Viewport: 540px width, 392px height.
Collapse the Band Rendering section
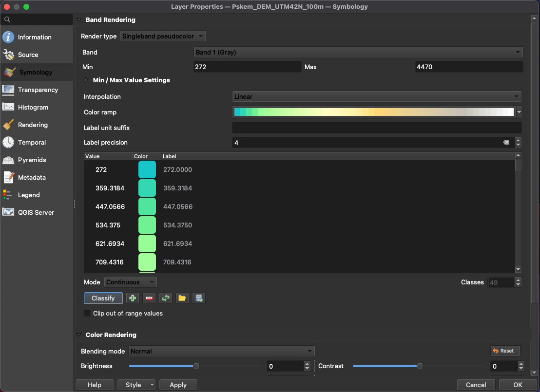click(79, 20)
